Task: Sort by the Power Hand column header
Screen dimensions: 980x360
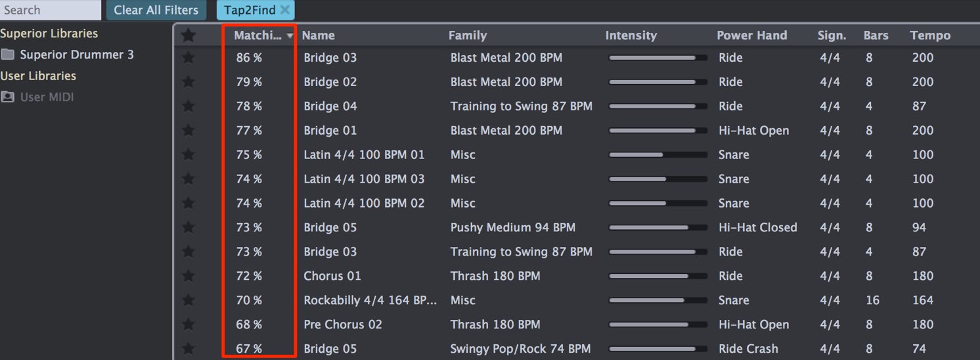Action: 752,35
